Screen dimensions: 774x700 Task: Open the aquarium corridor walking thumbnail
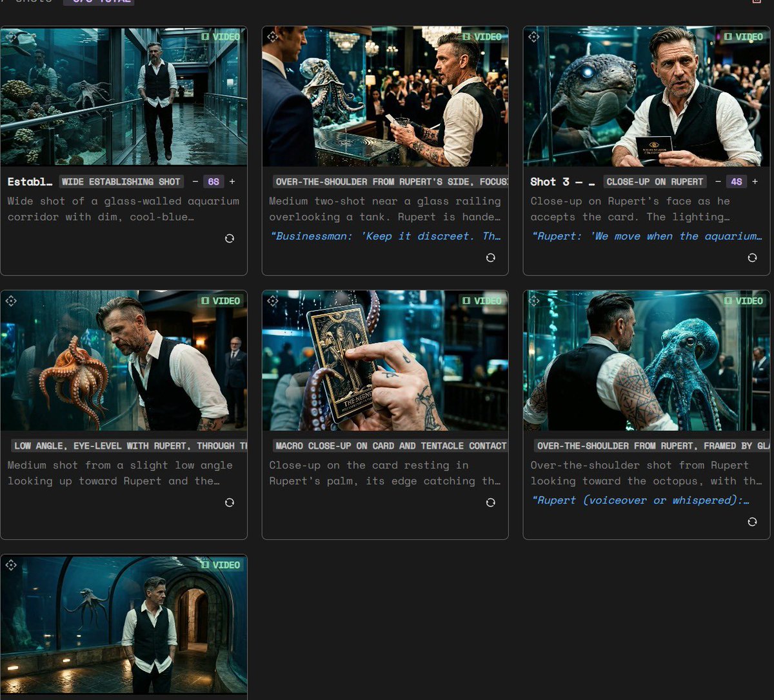click(x=124, y=96)
